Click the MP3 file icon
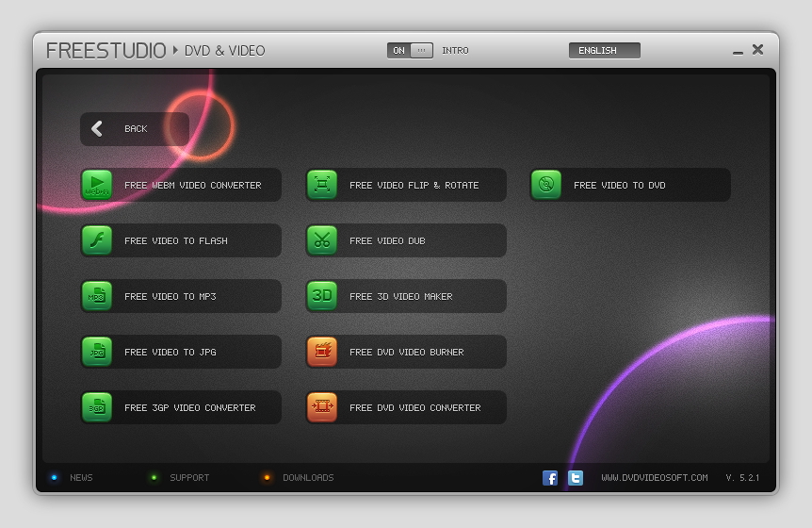Image resolution: width=812 pixels, height=528 pixels. (97, 296)
